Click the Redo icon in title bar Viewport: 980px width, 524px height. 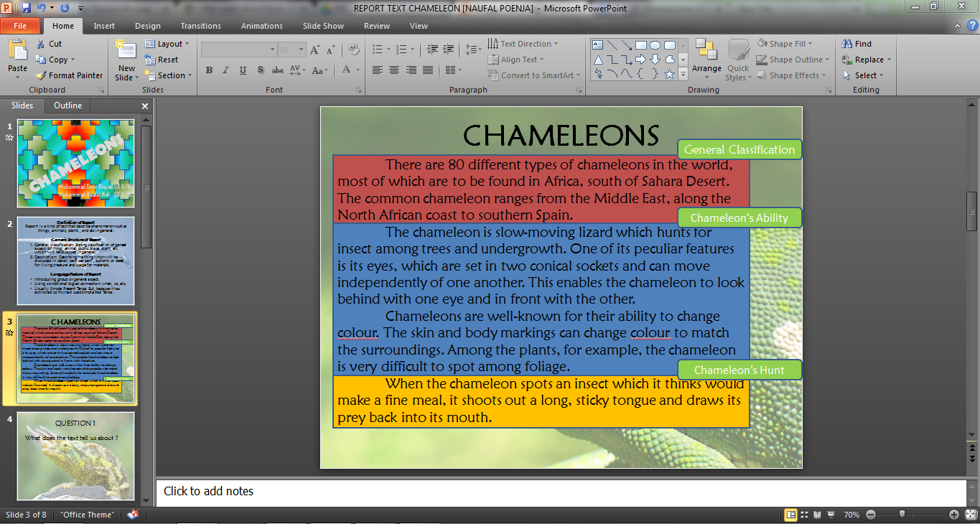(65, 8)
